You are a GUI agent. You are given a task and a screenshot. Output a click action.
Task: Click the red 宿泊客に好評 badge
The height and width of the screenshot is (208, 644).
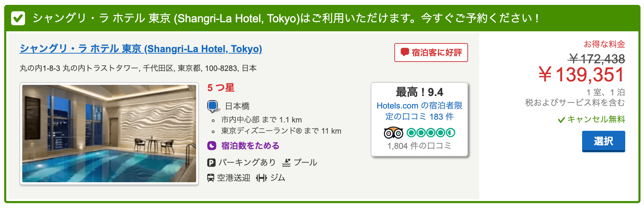(x=431, y=53)
